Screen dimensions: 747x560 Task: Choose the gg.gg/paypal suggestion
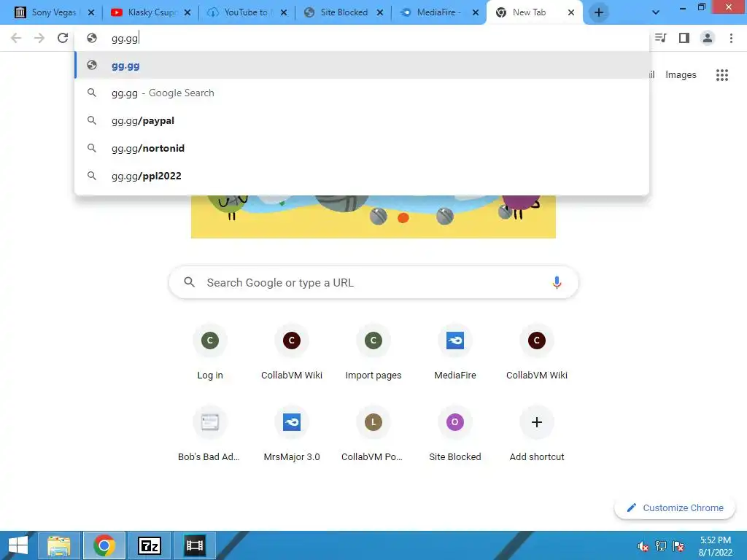coord(362,120)
